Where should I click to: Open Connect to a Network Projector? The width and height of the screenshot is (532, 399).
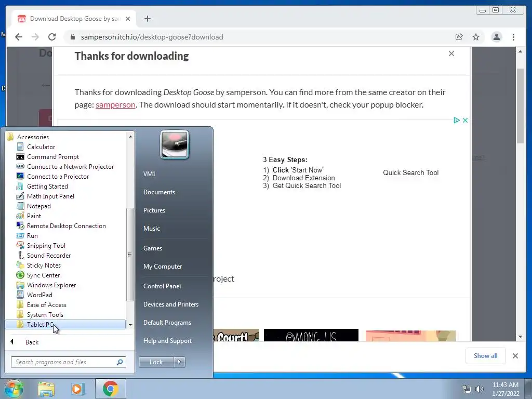pyautogui.click(x=70, y=167)
